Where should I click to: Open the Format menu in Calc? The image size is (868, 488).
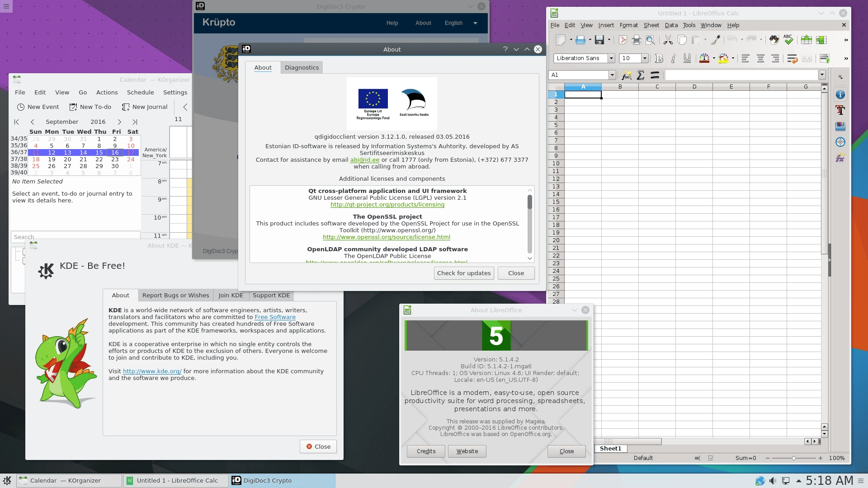[x=628, y=25]
